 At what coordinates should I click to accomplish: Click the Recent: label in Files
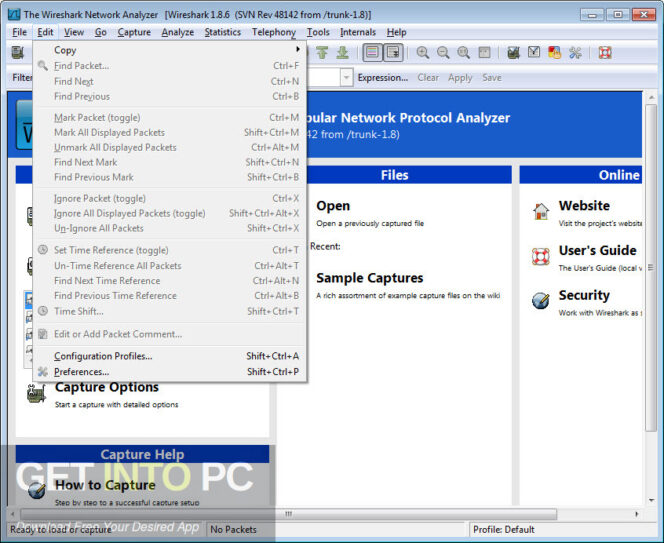click(x=325, y=246)
